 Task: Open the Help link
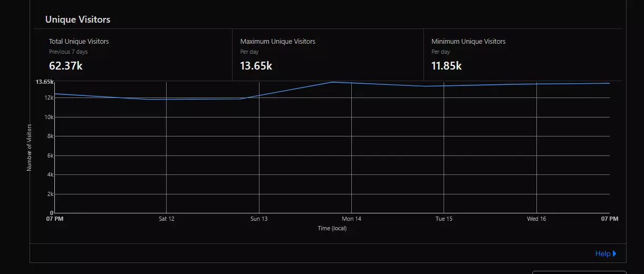click(x=602, y=253)
